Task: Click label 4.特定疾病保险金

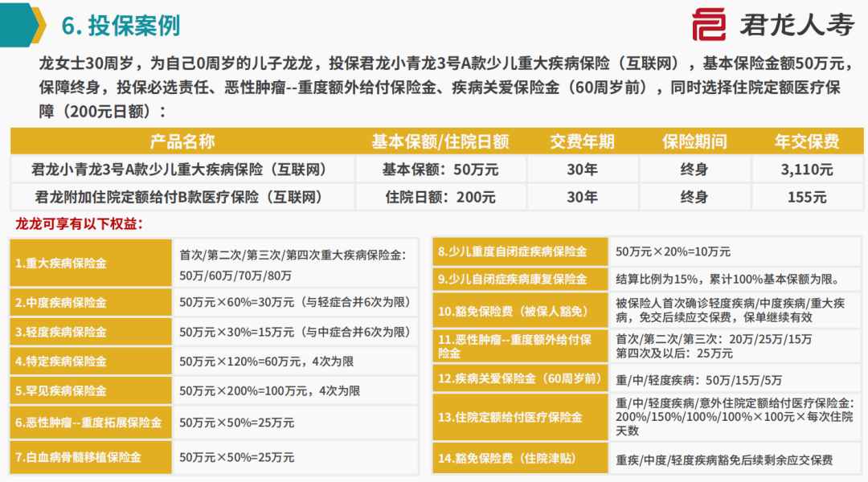Action: [x=61, y=361]
